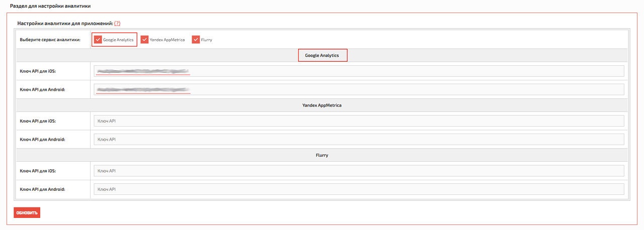The image size is (644, 230).
Task: Click the Yandex AppMetrica section header
Action: coord(322,105)
